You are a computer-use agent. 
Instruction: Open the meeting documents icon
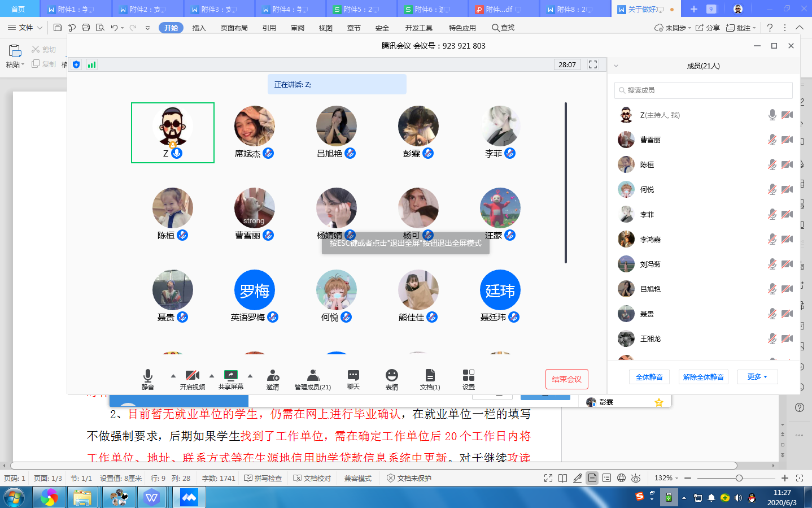pos(430,376)
